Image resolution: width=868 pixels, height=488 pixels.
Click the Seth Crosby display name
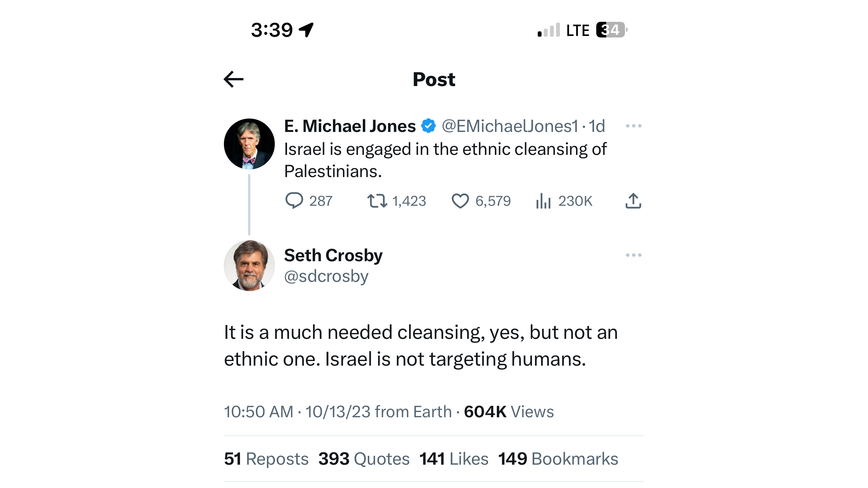pyautogui.click(x=333, y=255)
